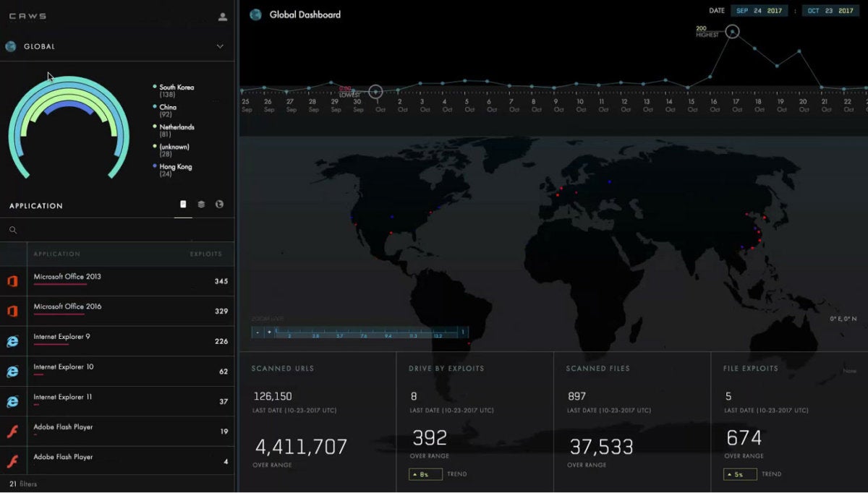Image resolution: width=868 pixels, height=493 pixels.
Task: Click the IE icon for Internet Explorer 11
Action: 12,401
